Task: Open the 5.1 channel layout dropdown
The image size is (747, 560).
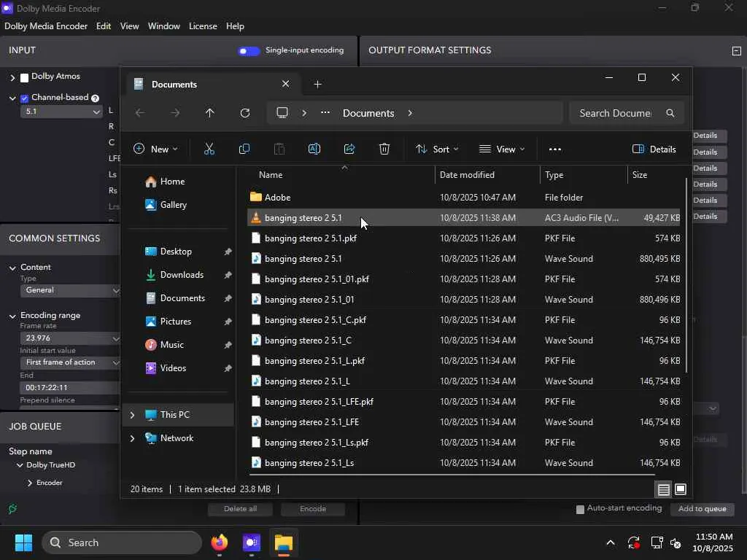Action: pos(62,112)
